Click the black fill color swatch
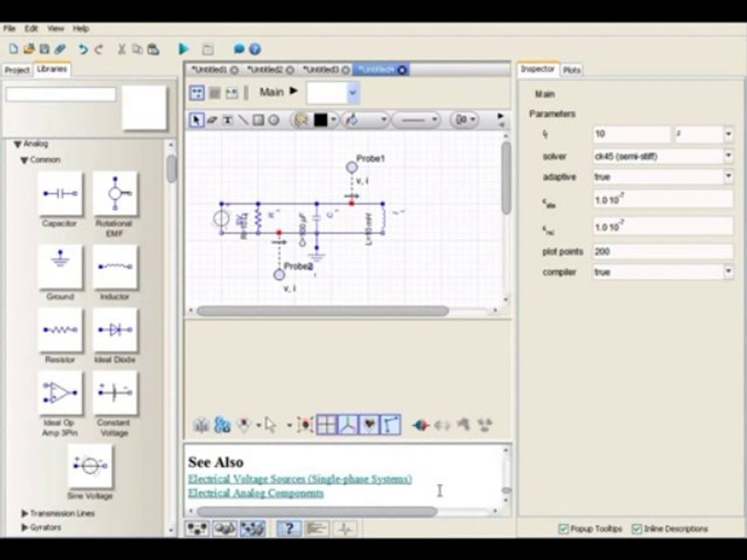 [x=321, y=120]
